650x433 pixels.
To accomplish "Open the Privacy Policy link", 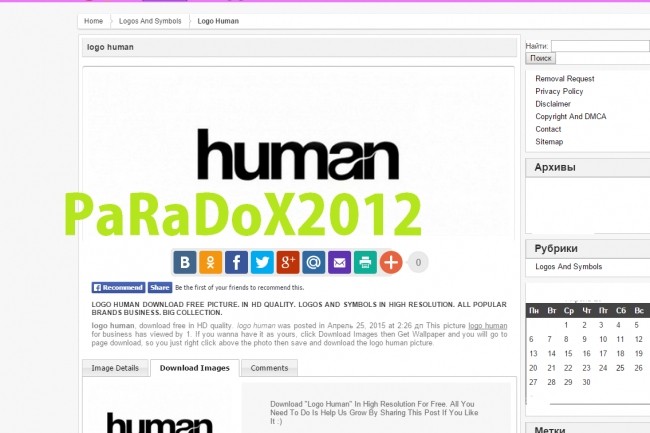I will pyautogui.click(x=559, y=92).
